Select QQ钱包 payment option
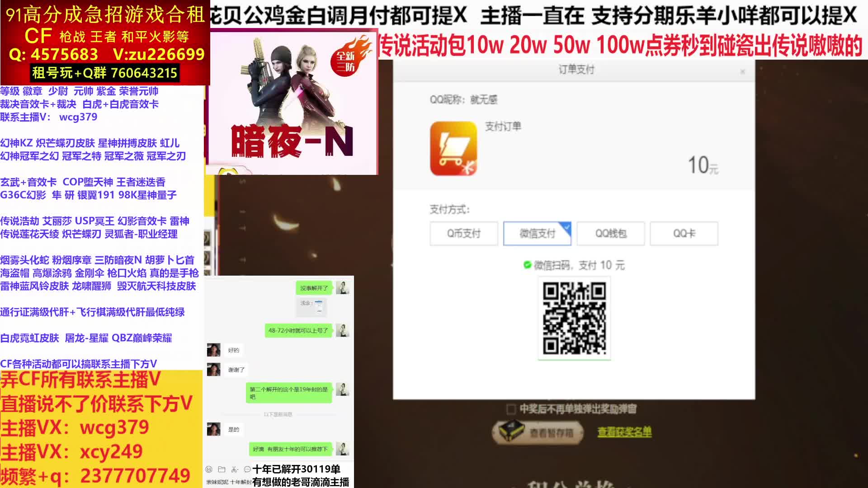The width and height of the screenshot is (868, 488). click(x=610, y=234)
